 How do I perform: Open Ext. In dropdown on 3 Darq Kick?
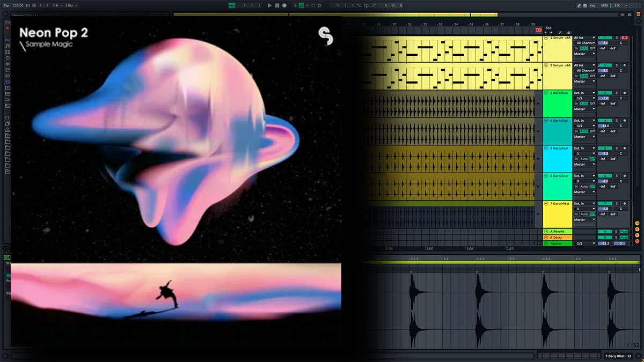click(x=585, y=93)
